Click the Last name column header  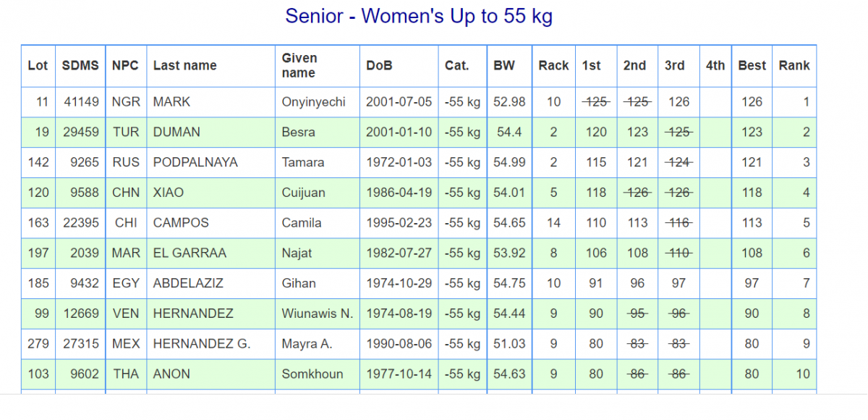click(x=184, y=65)
